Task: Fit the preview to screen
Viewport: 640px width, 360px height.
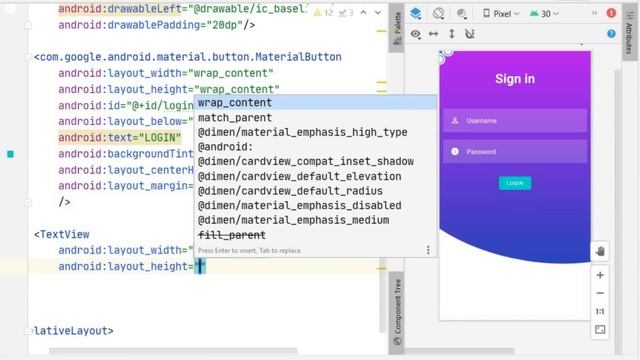Action: pyautogui.click(x=600, y=330)
